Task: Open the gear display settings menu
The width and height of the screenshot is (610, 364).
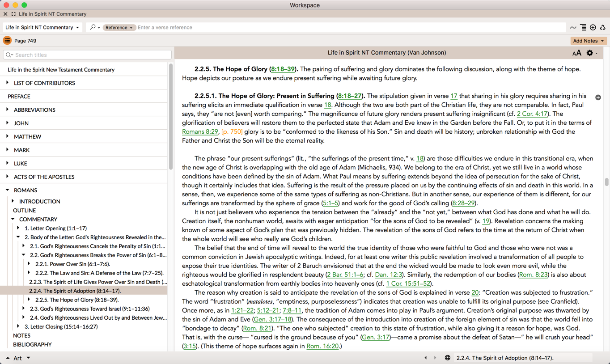Action: tap(592, 53)
